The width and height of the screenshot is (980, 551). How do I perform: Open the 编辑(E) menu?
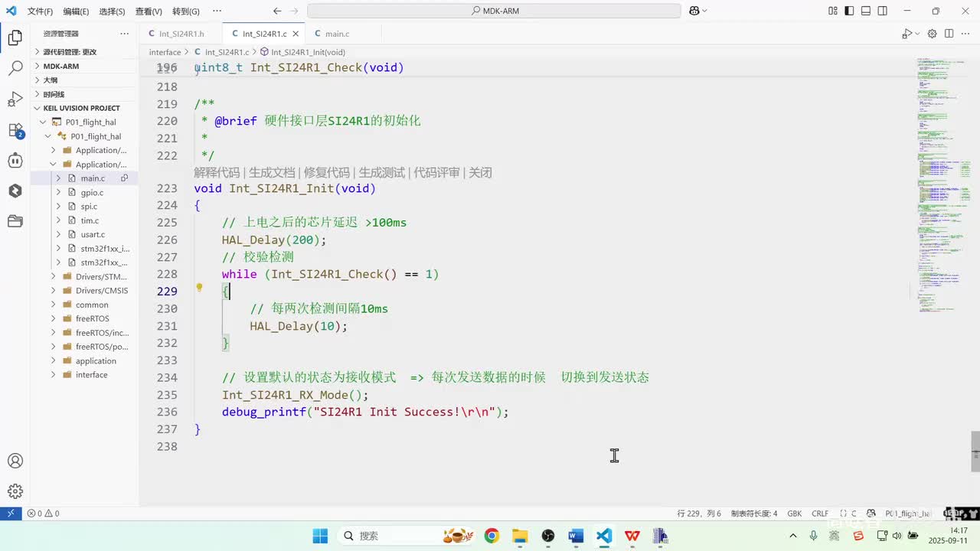point(76,11)
